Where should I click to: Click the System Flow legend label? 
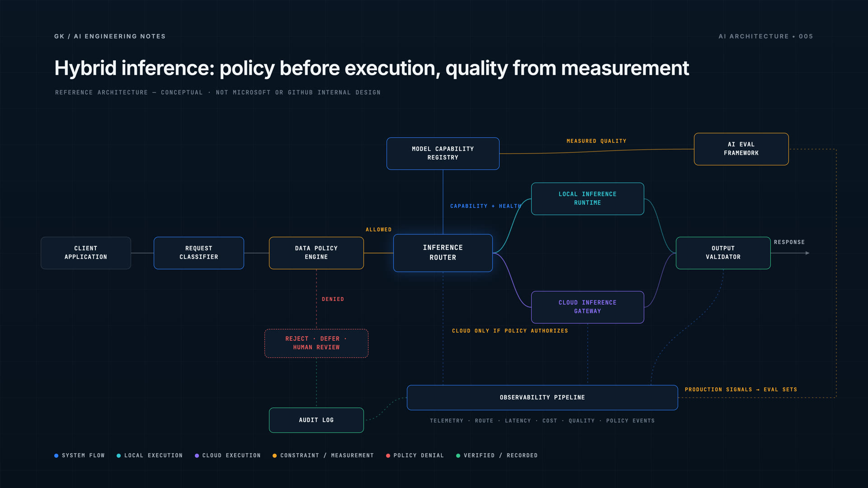83,455
